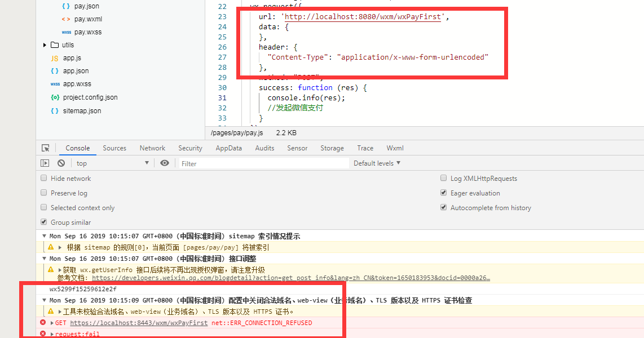Click the error icon on GET row
Screen dimensions: 644x338
[43, 323]
